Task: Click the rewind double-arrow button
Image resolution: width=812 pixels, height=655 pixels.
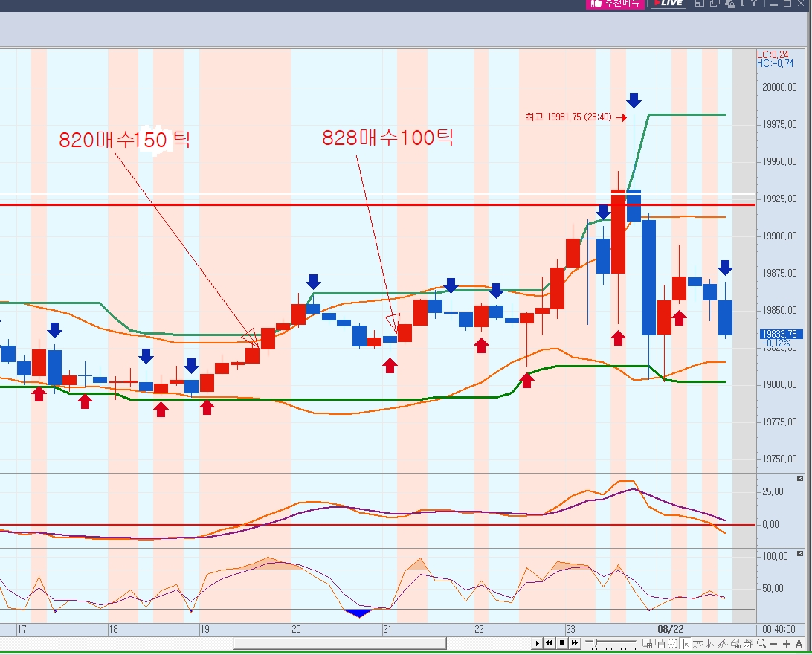Action: [549, 643]
